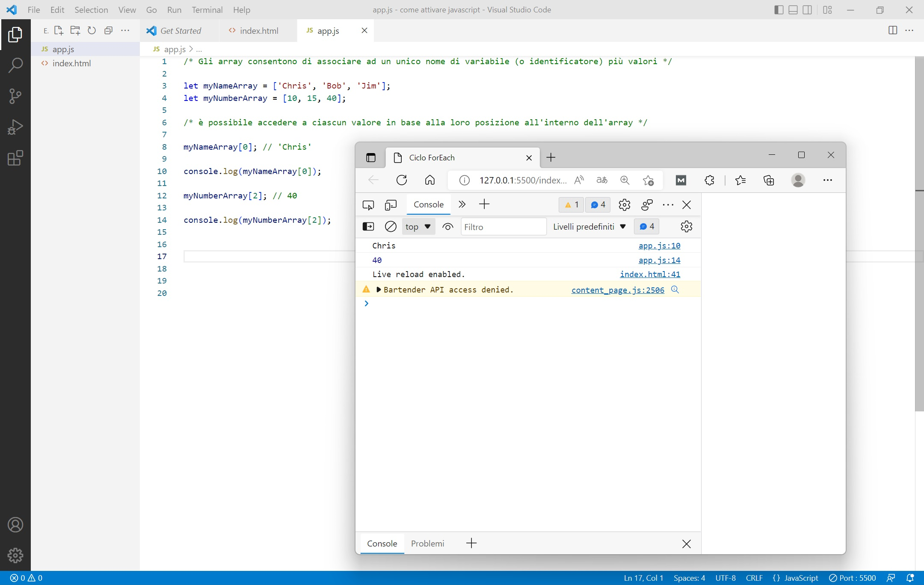Open the Livelli predefiniti dropdown
This screenshot has width=924, height=585.
click(x=589, y=227)
